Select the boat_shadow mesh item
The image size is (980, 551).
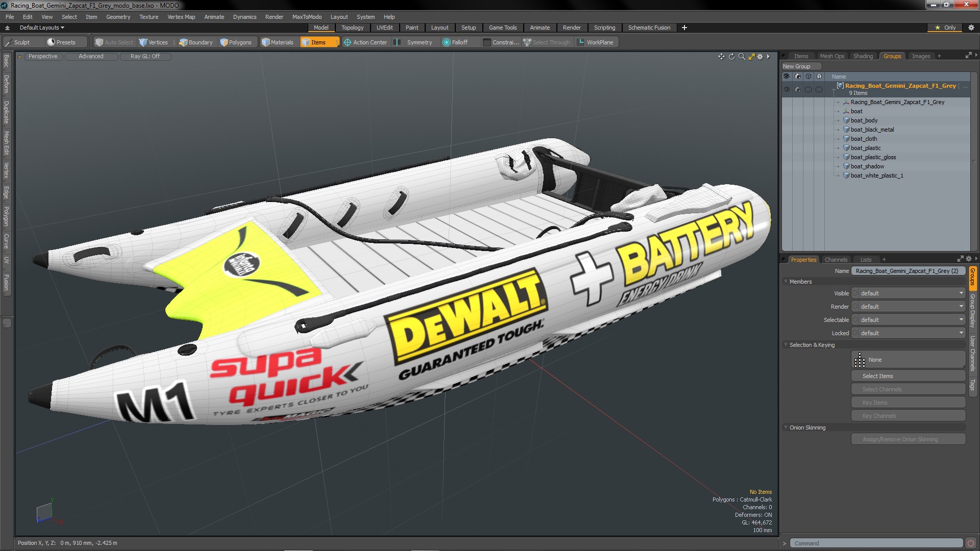click(x=867, y=166)
